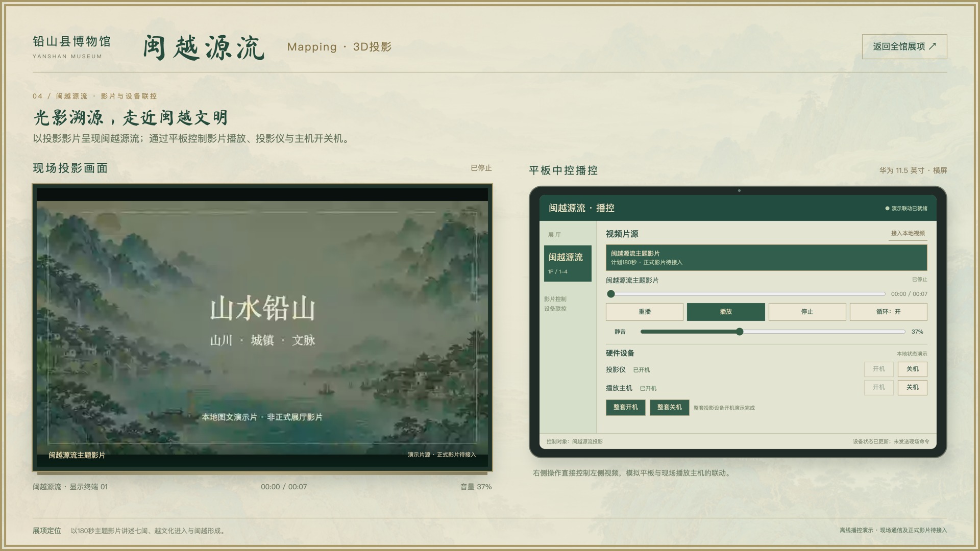This screenshot has height=551, width=980.
Task: Click 整套开机 button
Action: [x=625, y=407]
